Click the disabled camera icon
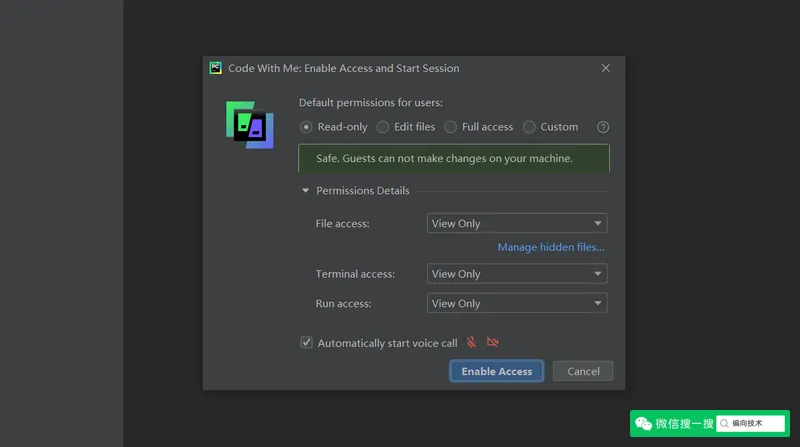 pos(492,342)
